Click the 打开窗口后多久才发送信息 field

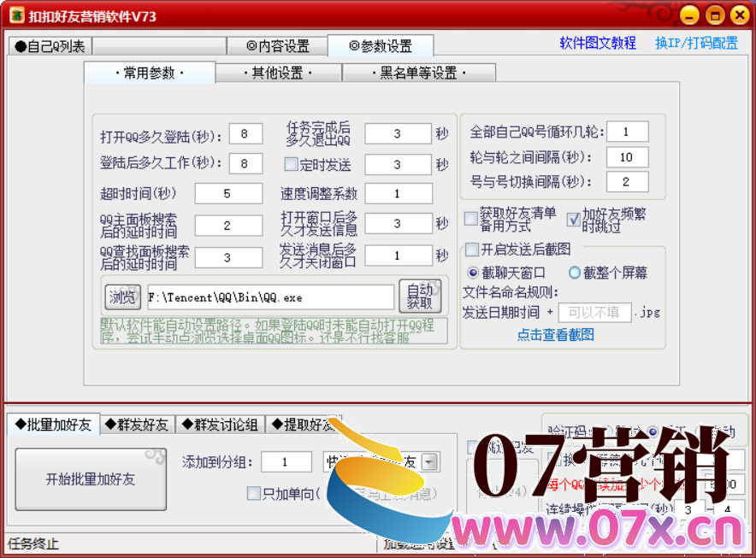click(x=398, y=224)
